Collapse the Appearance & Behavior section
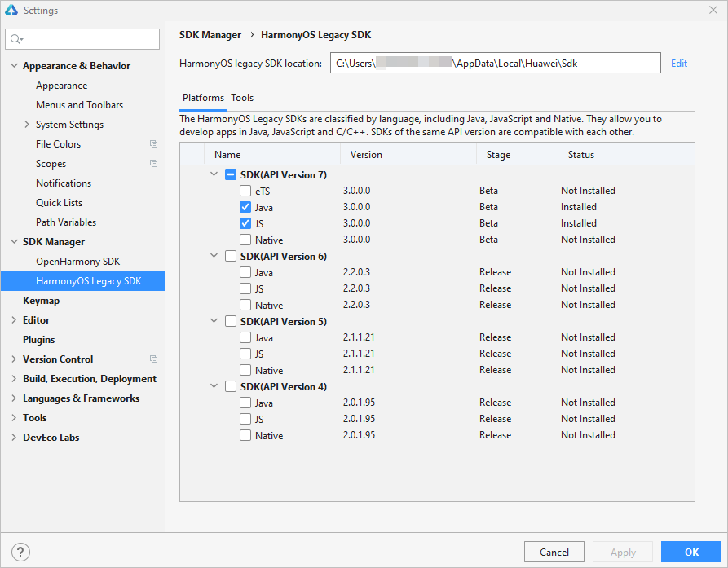Image resolution: width=728 pixels, height=568 pixels. coord(14,66)
